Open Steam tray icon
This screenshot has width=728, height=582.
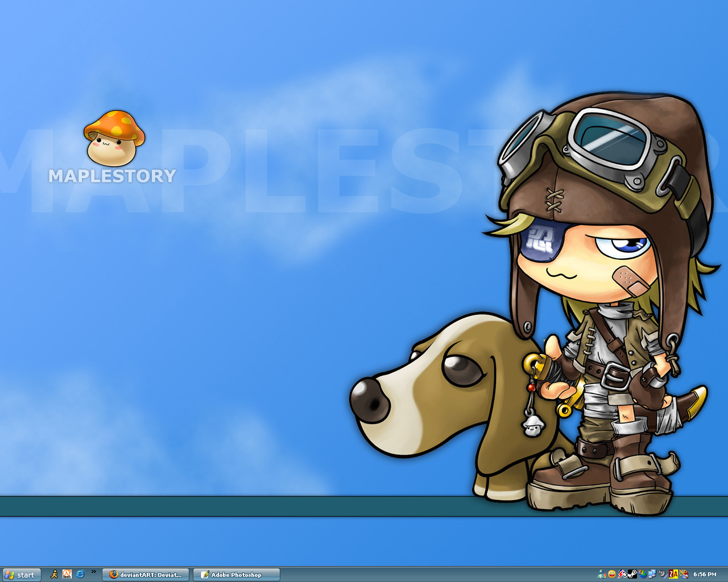pos(632,574)
